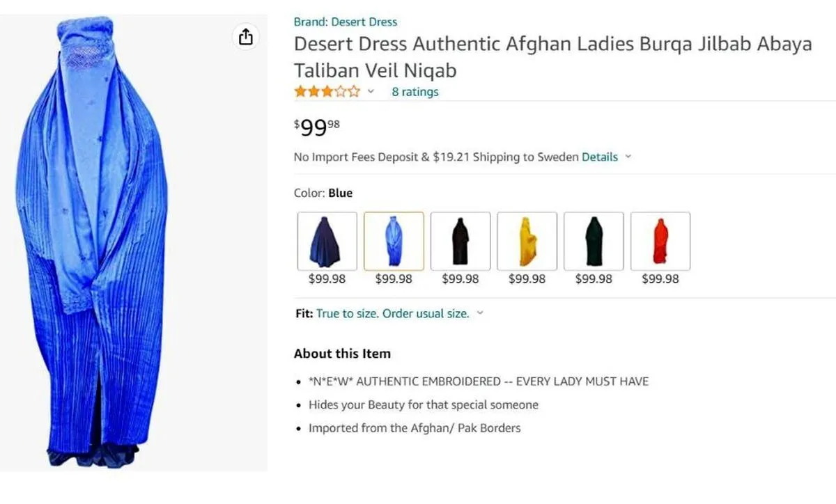Click the About this Item heading

click(342, 354)
